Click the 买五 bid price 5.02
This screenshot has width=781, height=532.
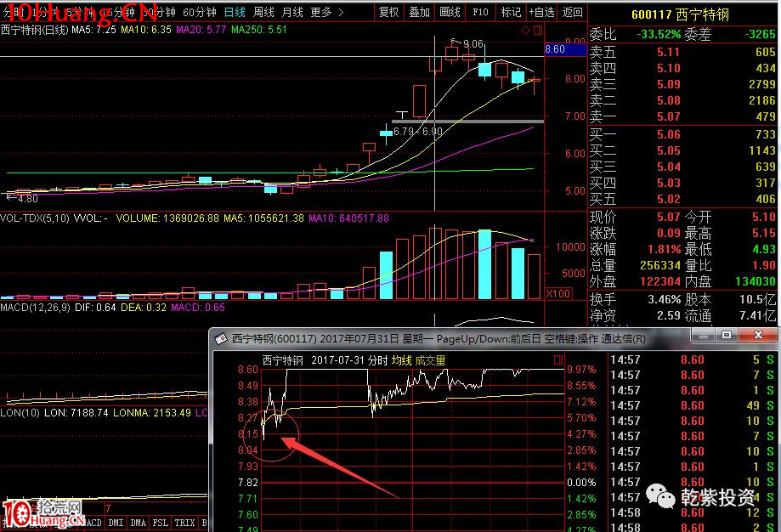point(668,199)
